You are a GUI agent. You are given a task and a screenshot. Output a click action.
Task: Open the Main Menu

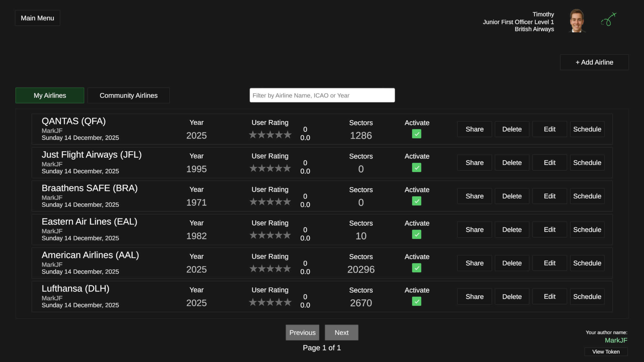pos(38,18)
